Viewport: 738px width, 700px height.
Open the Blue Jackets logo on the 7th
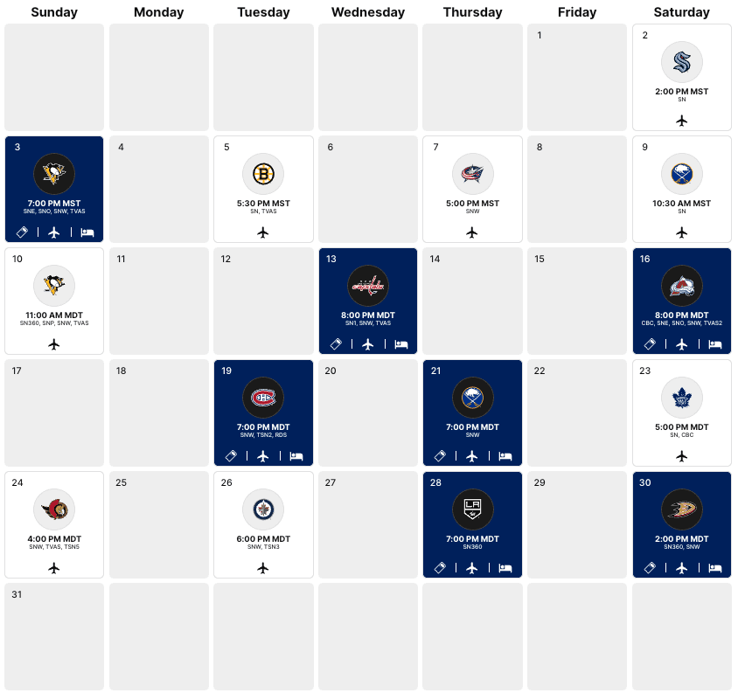click(472, 174)
